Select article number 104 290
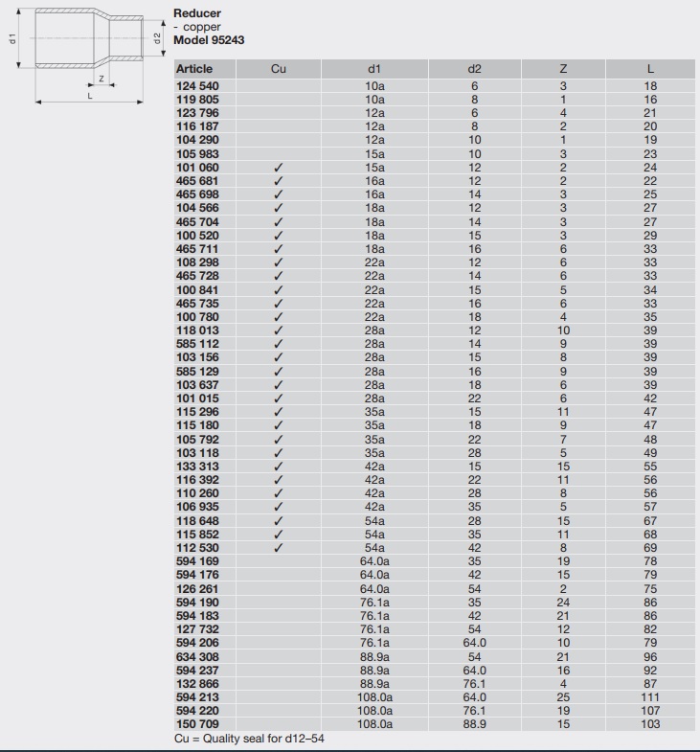 (197, 140)
